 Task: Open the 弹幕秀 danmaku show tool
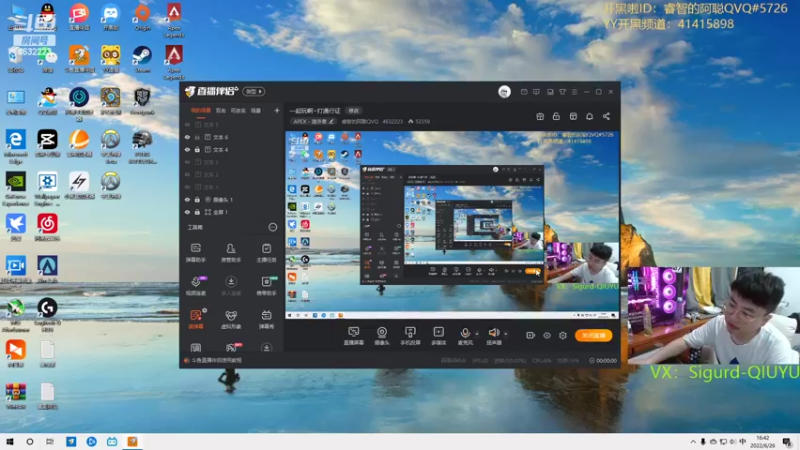point(266,319)
